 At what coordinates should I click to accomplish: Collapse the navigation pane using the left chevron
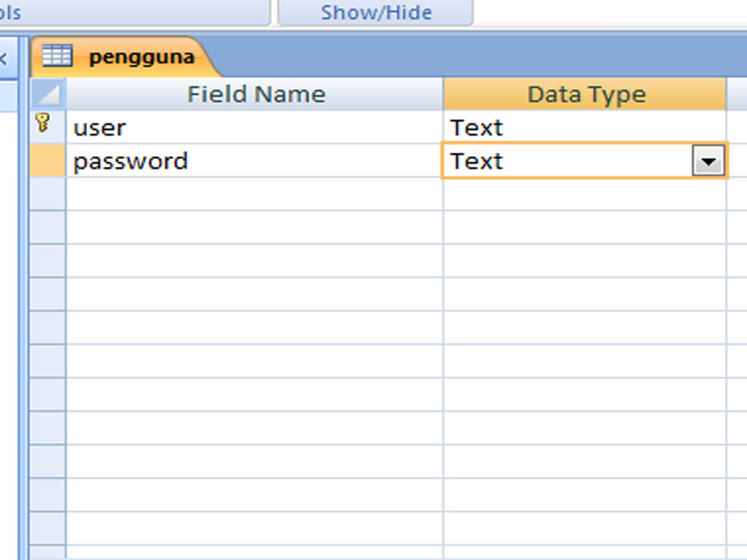coord(4,59)
